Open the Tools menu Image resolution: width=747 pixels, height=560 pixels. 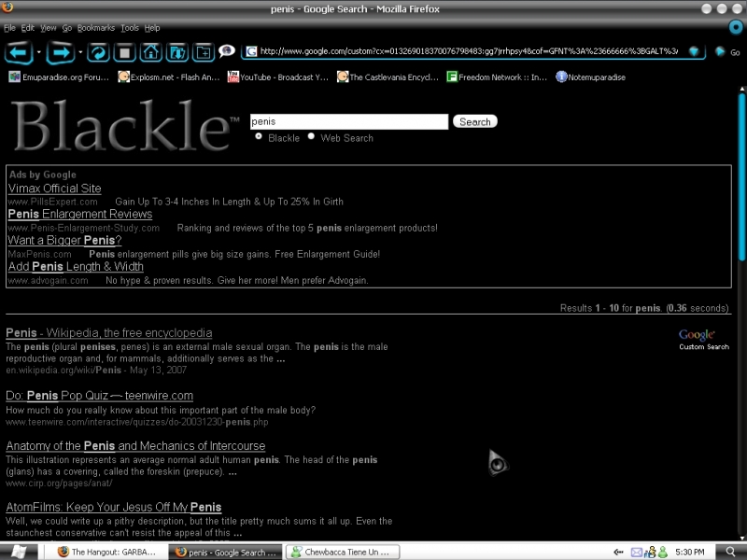130,28
